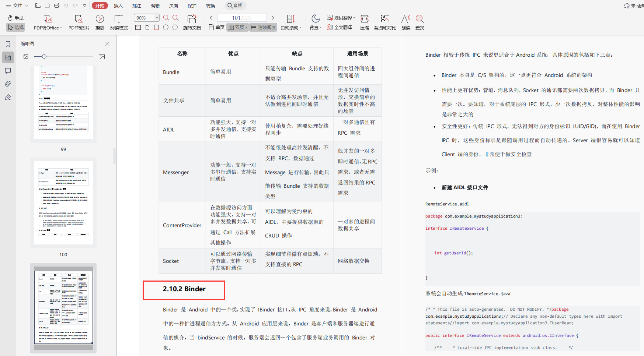Select page 100 thumbnail
The height and width of the screenshot is (356, 644).
[63, 202]
